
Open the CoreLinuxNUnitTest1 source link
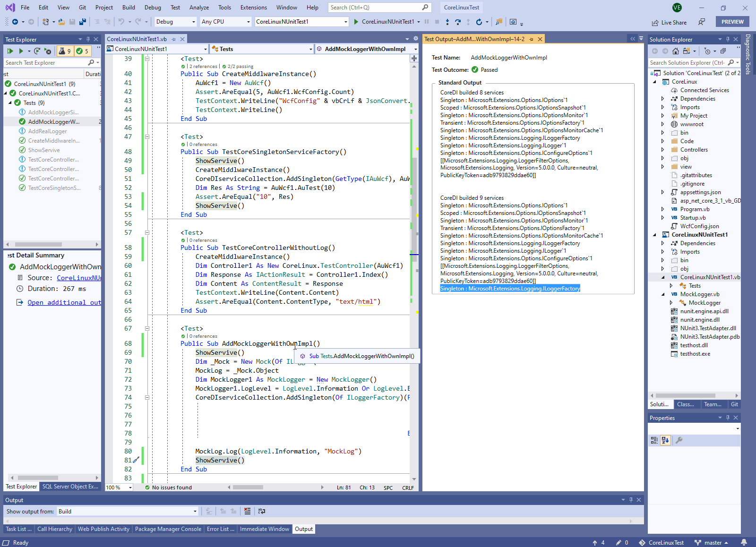78,278
